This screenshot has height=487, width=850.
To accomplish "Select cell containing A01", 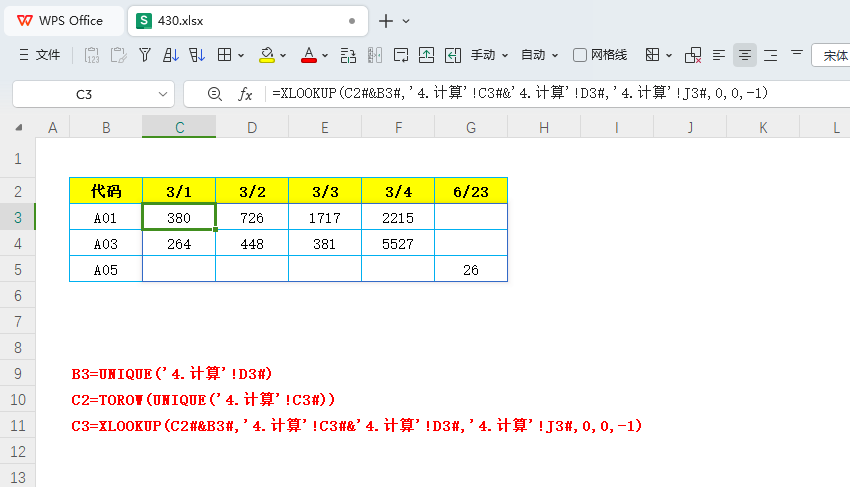I will point(106,217).
